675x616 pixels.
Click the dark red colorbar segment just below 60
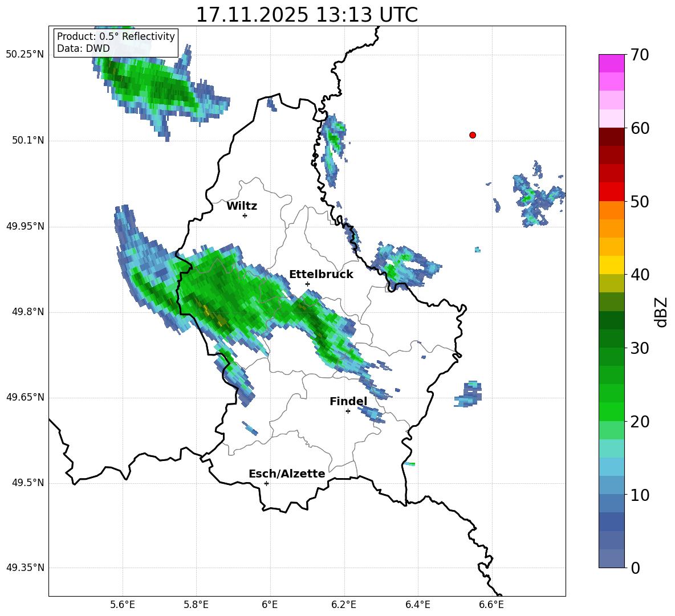point(611,137)
